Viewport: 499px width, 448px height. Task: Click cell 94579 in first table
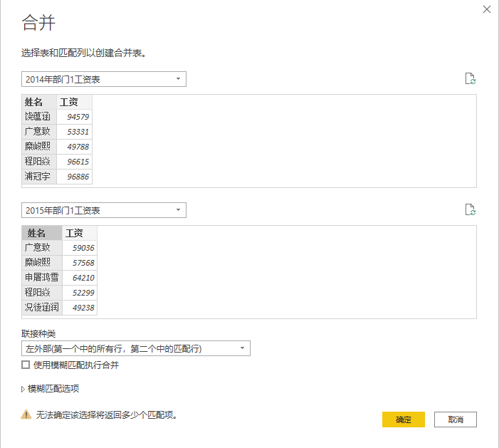click(x=74, y=117)
